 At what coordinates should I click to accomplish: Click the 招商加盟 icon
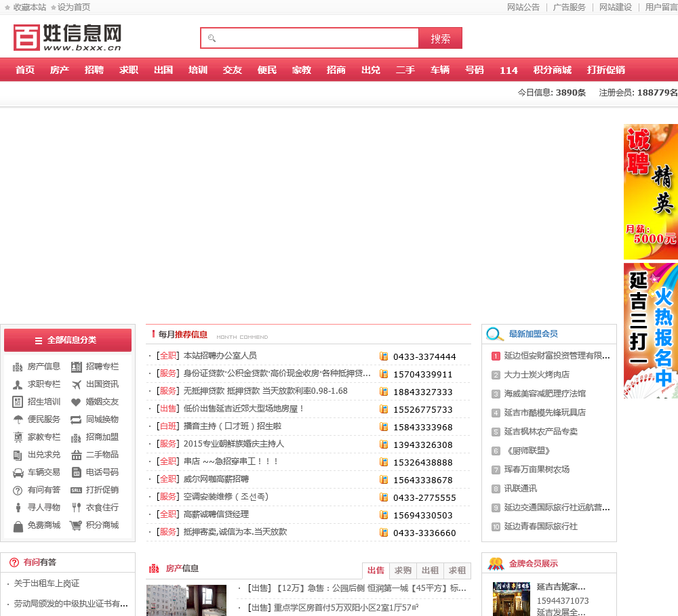pos(76,438)
